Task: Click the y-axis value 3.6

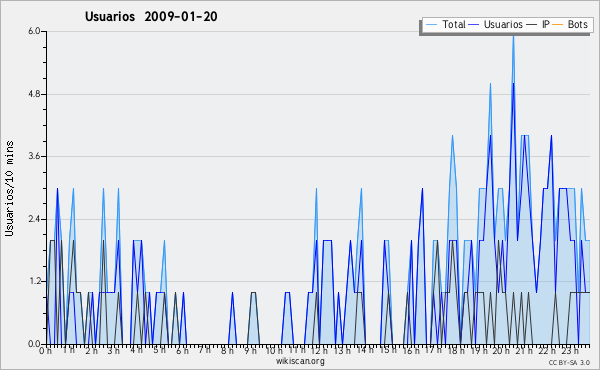Action: [34, 156]
